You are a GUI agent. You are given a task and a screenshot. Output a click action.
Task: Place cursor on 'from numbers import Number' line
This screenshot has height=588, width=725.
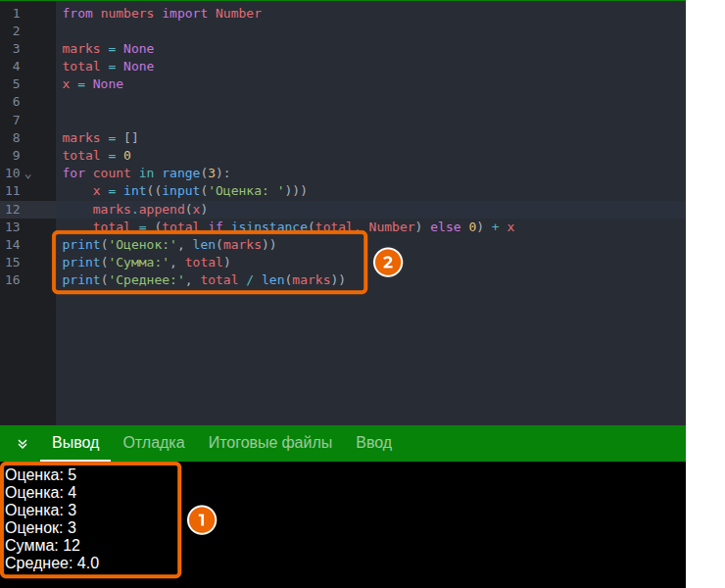point(162,14)
